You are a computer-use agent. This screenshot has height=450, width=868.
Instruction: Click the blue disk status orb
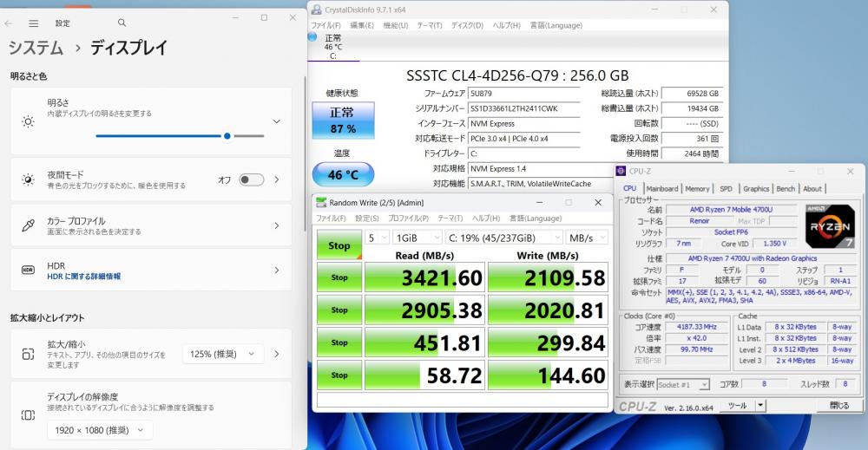(312, 37)
